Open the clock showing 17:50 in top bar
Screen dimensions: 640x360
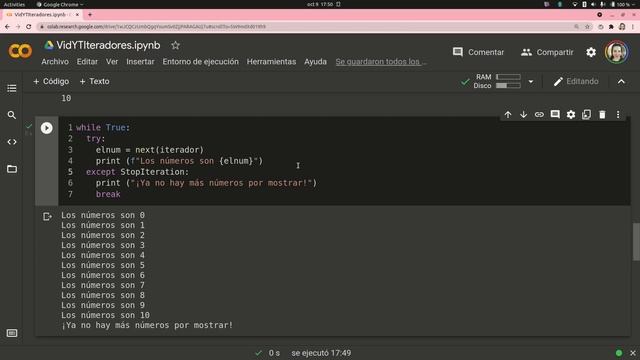(320, 4)
